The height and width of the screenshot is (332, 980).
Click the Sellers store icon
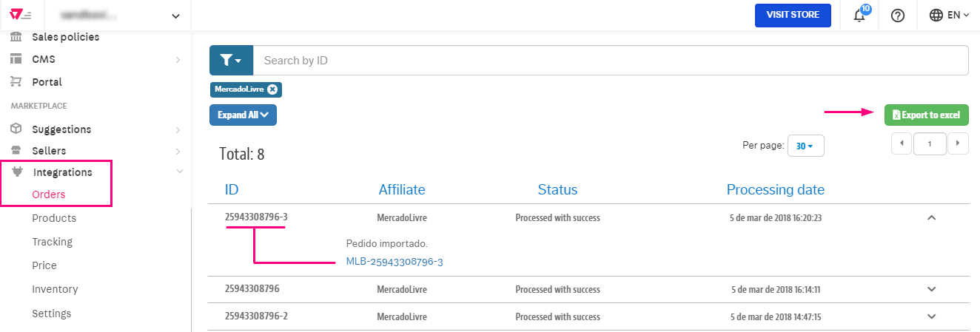click(x=16, y=151)
